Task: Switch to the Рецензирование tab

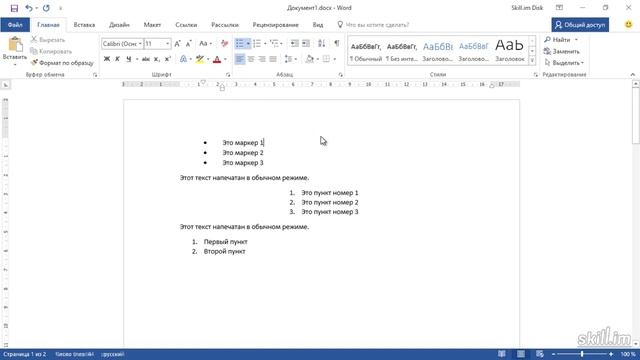Action: pyautogui.click(x=276, y=24)
